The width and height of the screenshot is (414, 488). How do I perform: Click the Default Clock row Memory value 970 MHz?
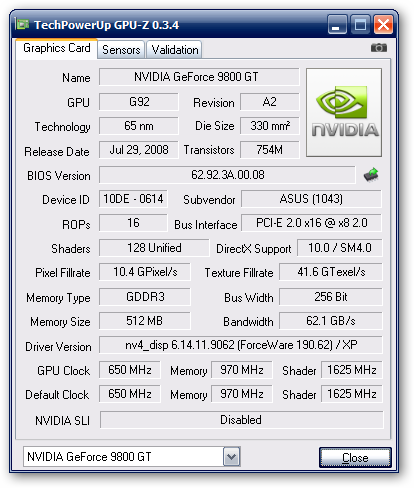[x=242, y=394]
